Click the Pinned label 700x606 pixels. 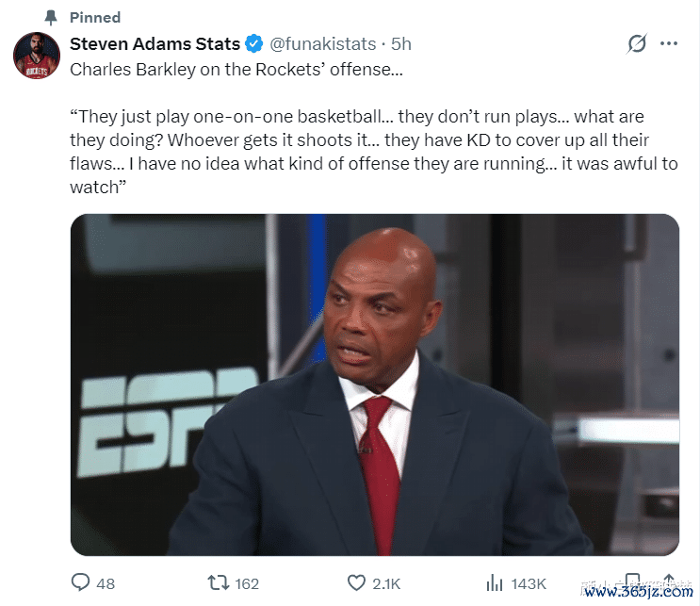tap(95, 17)
